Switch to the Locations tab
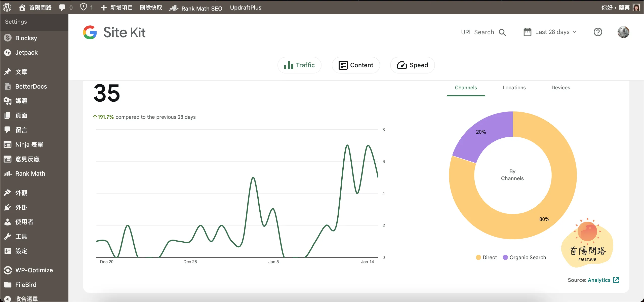 [514, 88]
